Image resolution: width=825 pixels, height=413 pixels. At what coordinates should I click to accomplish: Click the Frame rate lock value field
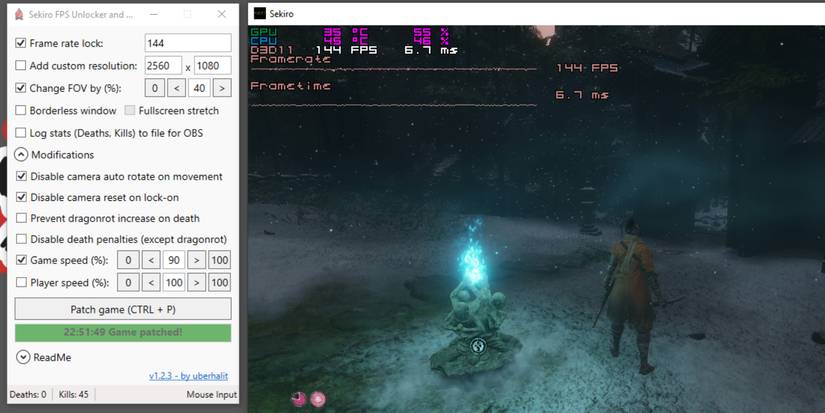[188, 43]
